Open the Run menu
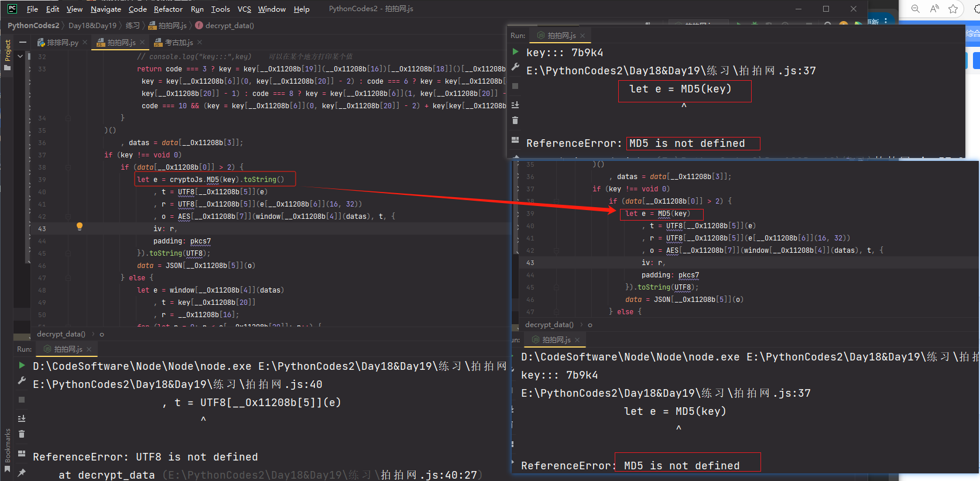Image resolution: width=980 pixels, height=481 pixels. click(197, 9)
